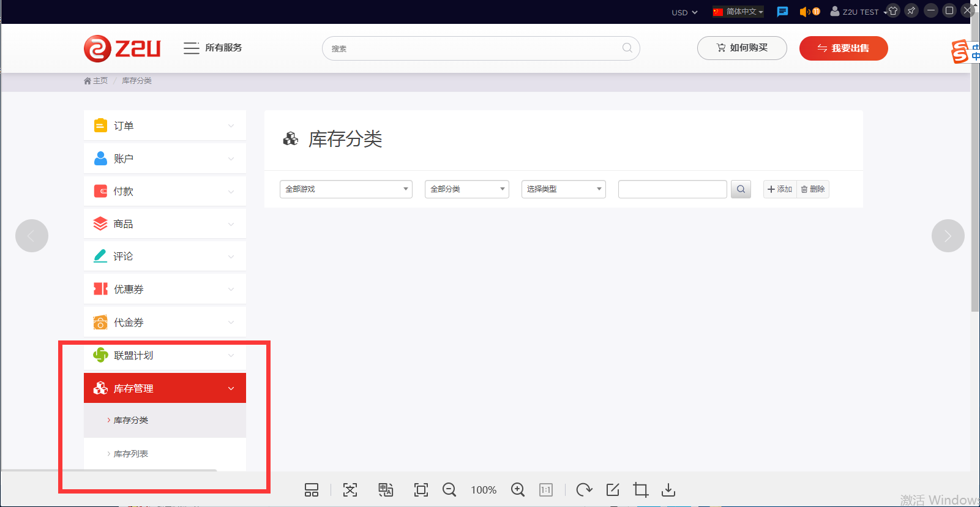Image resolution: width=980 pixels, height=507 pixels.
Task: Click the crop tool in the viewer toolbar
Action: (640, 490)
